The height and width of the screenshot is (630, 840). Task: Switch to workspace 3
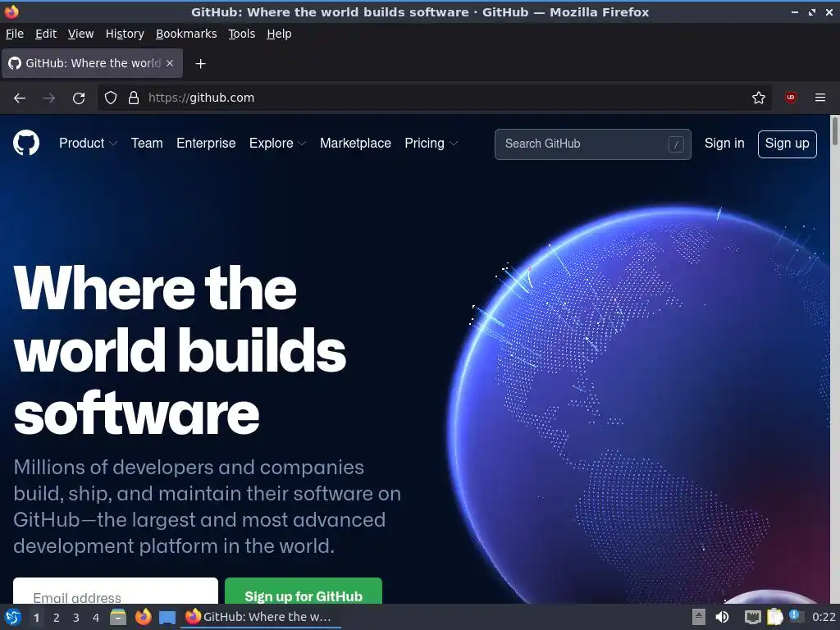[x=76, y=618]
